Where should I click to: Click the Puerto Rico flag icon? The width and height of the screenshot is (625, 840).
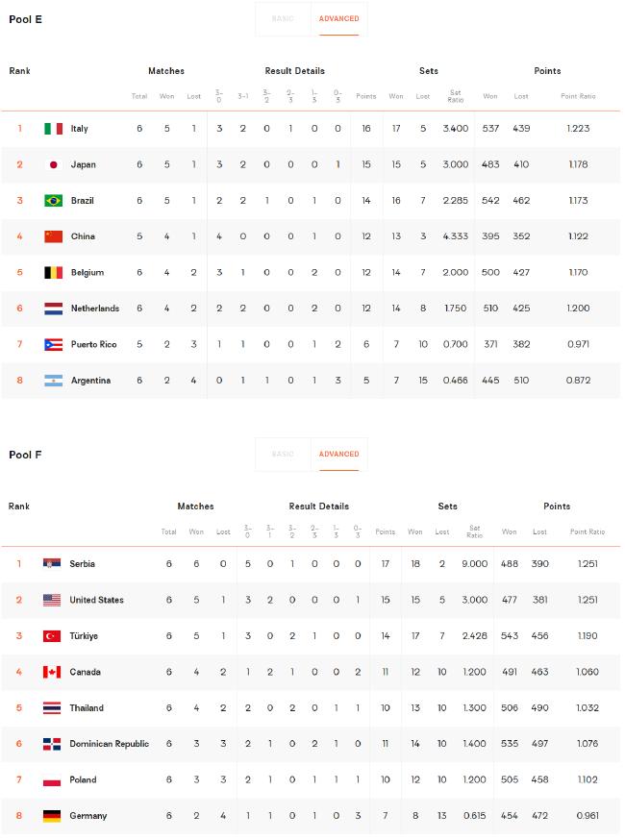[x=53, y=344]
